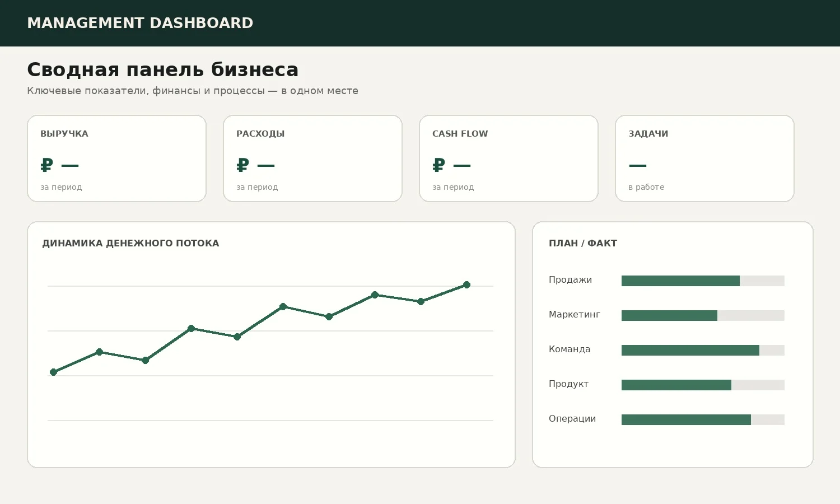
Task: Click 'за период' caption under CASH FLOW
Action: click(453, 187)
